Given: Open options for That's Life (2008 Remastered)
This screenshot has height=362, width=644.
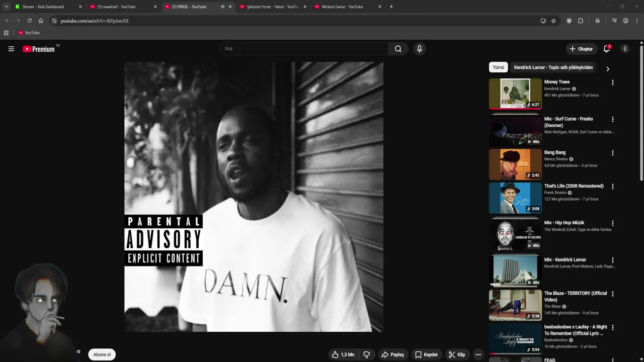Looking at the screenshot, I should [612, 187].
